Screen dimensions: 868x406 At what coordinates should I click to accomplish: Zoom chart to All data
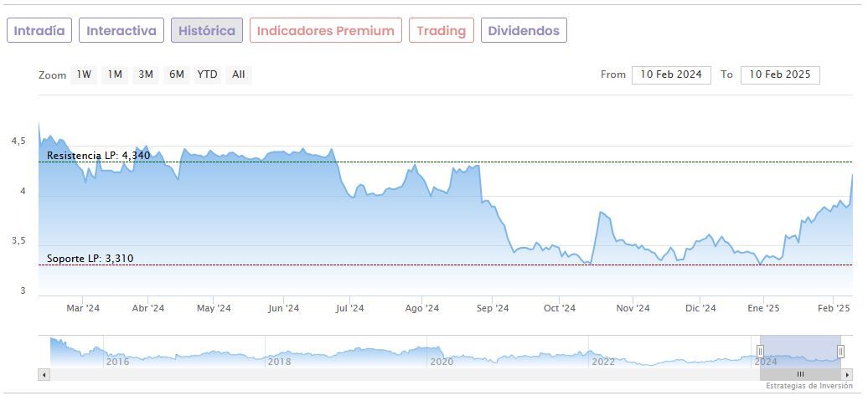[x=239, y=75]
